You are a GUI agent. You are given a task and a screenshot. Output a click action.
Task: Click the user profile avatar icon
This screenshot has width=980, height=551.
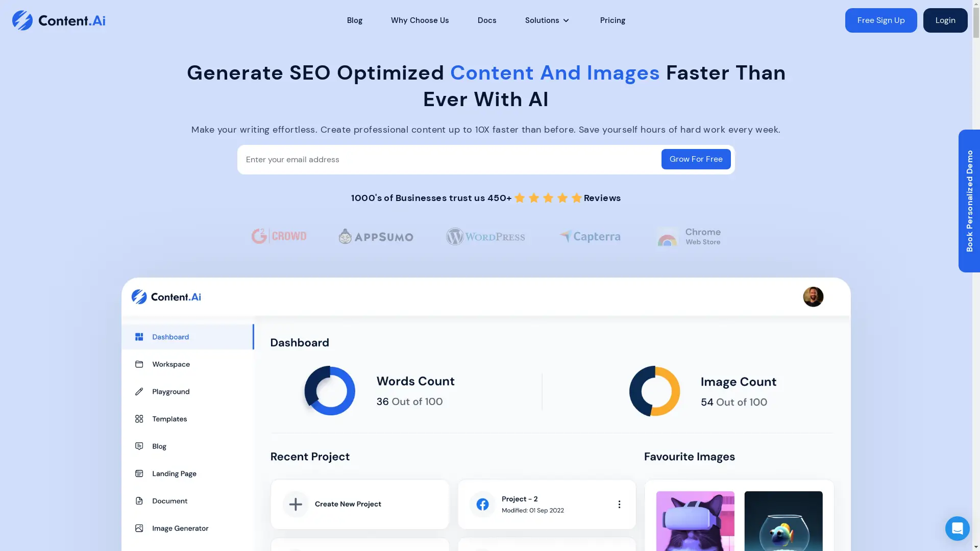tap(813, 297)
